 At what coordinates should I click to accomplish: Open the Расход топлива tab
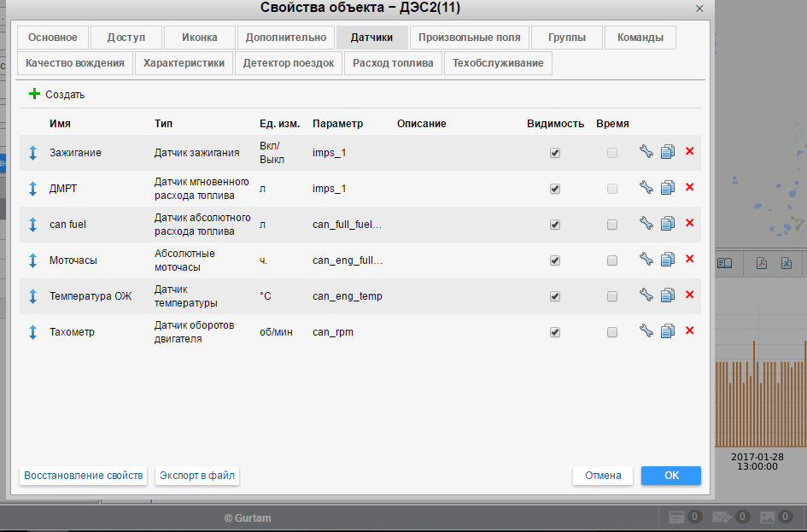pyautogui.click(x=393, y=63)
